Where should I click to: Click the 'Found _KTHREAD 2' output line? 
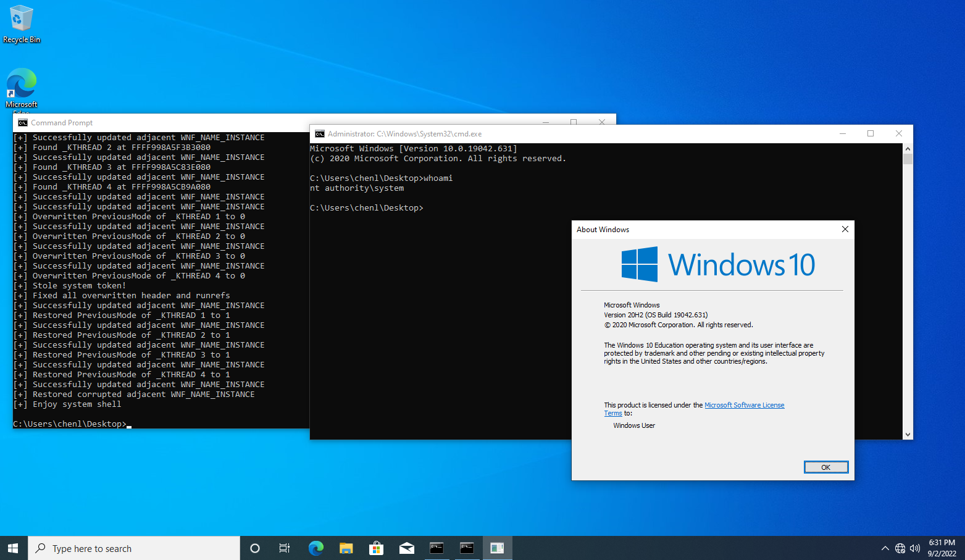(x=112, y=148)
